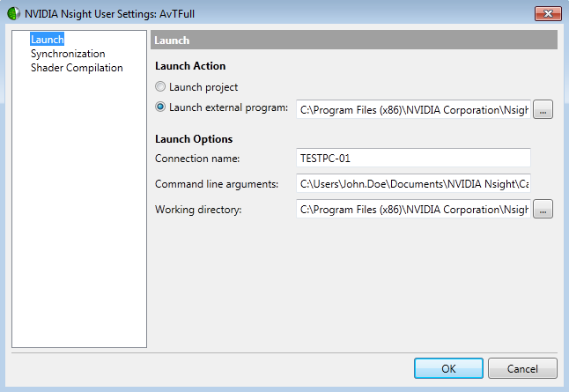Image resolution: width=569 pixels, height=392 pixels.
Task: Browse for the external program path
Action: click(x=543, y=109)
